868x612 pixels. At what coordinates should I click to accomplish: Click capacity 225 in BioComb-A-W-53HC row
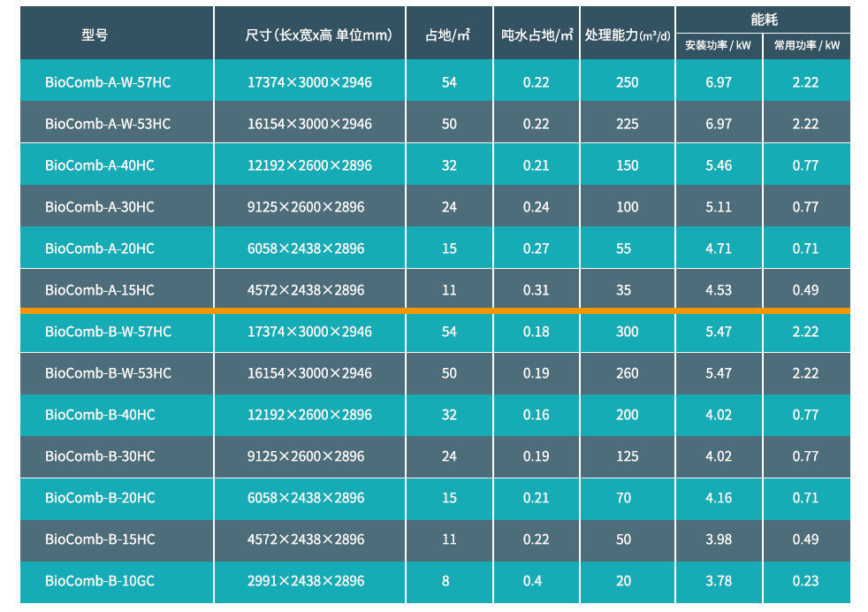point(628,124)
